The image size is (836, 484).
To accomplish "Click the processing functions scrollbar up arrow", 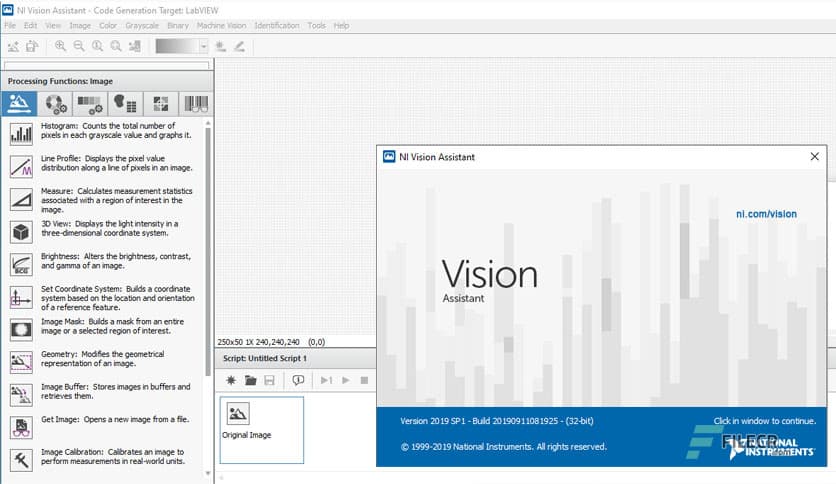I will point(208,123).
